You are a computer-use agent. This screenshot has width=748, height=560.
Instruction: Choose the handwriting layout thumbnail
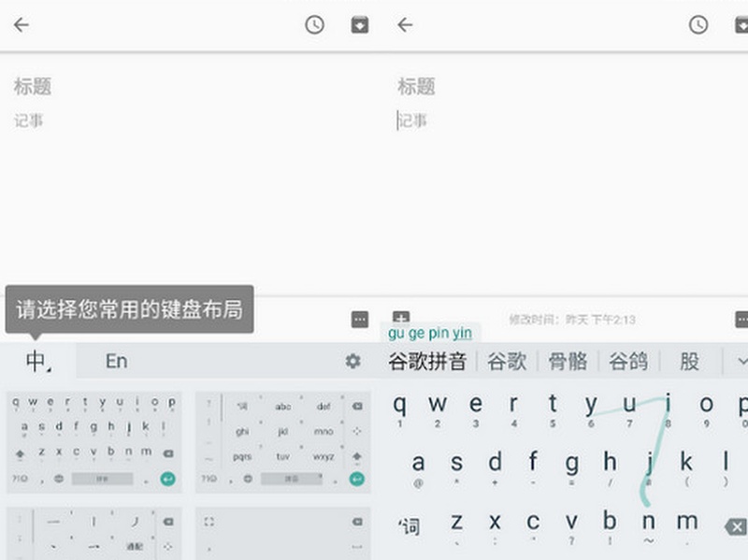coord(283,533)
